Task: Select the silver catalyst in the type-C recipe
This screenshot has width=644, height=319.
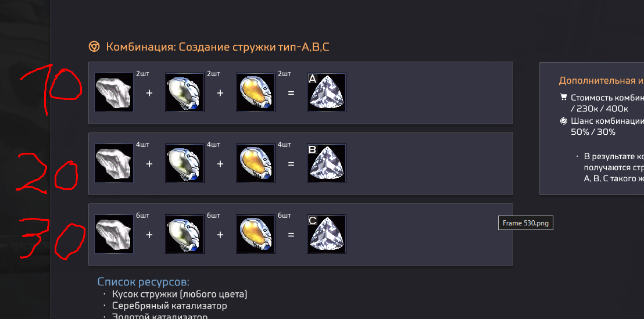Action: [185, 234]
